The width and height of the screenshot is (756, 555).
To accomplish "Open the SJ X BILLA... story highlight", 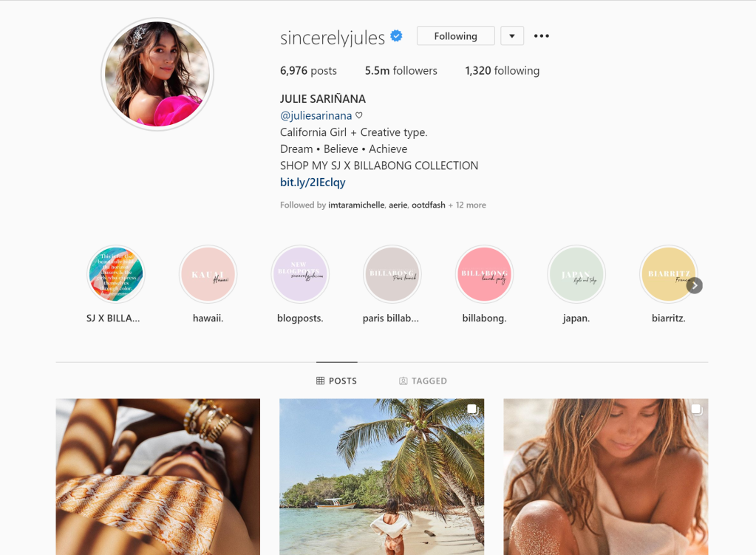I will click(116, 274).
